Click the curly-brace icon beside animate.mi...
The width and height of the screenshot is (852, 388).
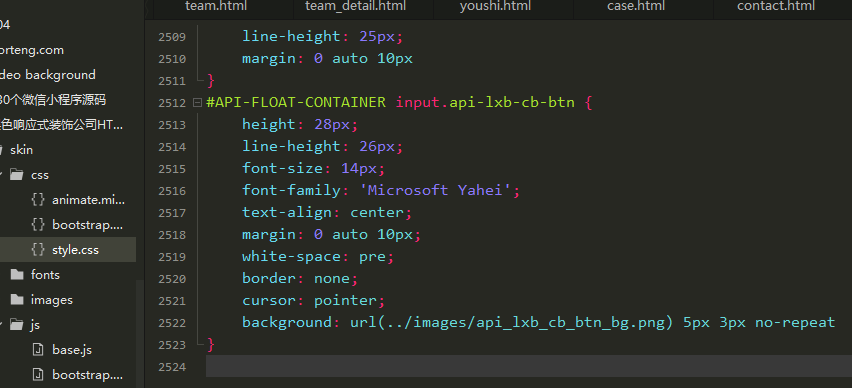click(x=37, y=200)
